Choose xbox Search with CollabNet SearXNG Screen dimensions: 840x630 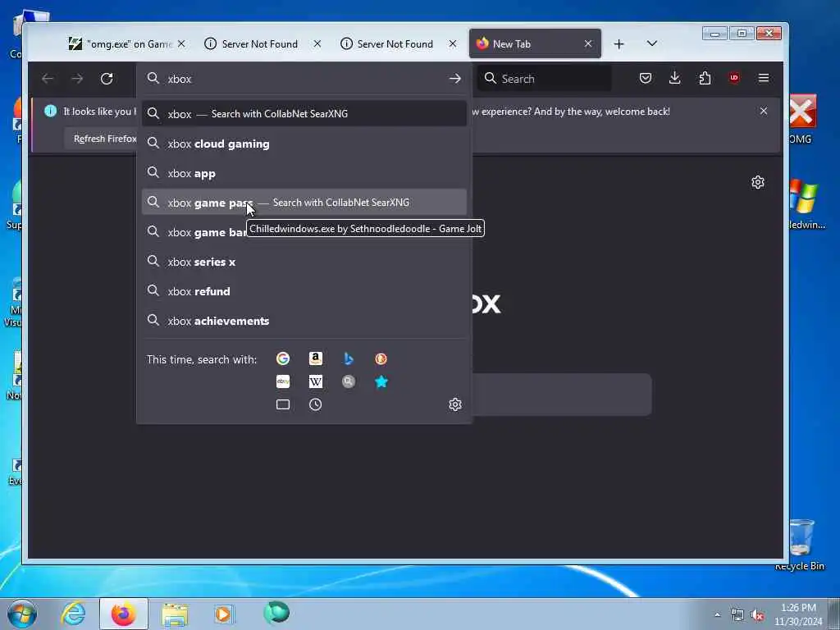[304, 113]
